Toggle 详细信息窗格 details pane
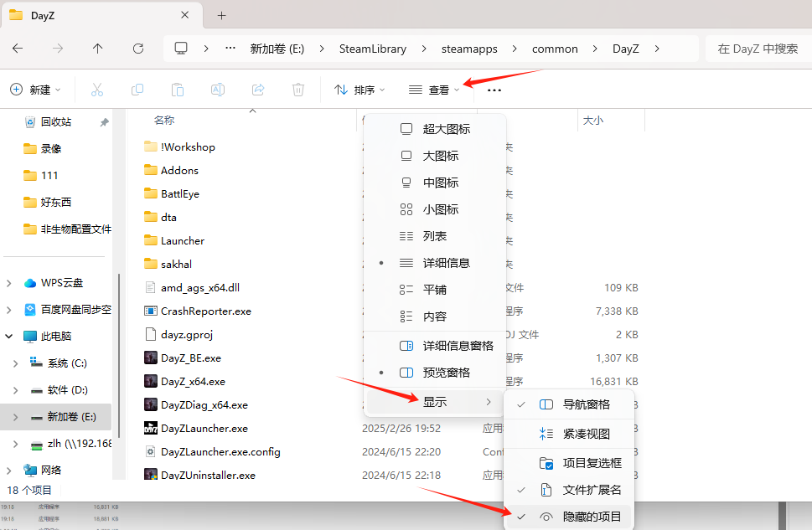Screen dimensions: 812x530 [x=435, y=346]
